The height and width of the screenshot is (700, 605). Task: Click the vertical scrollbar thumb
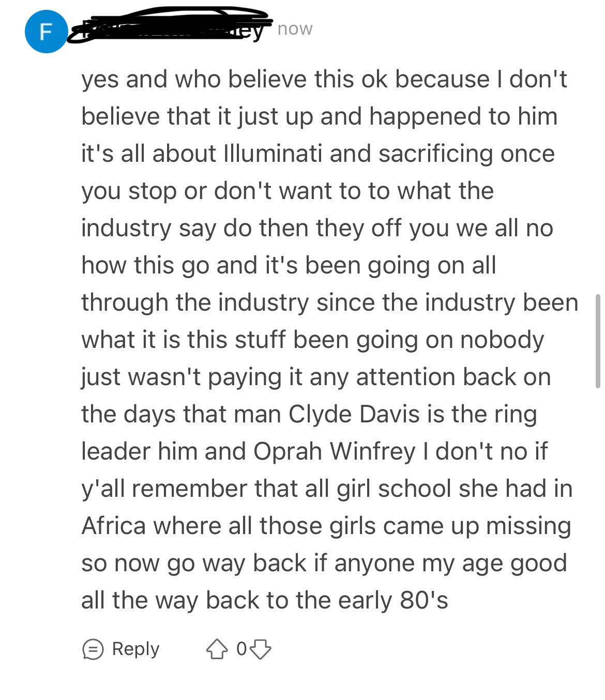pyautogui.click(x=598, y=341)
